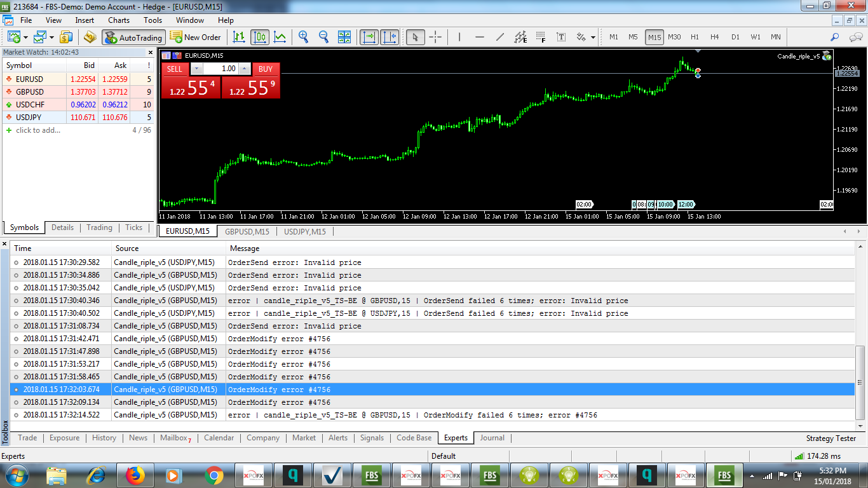Toggle chart shift
Viewport: 868px width, 488px height.
[x=390, y=37]
